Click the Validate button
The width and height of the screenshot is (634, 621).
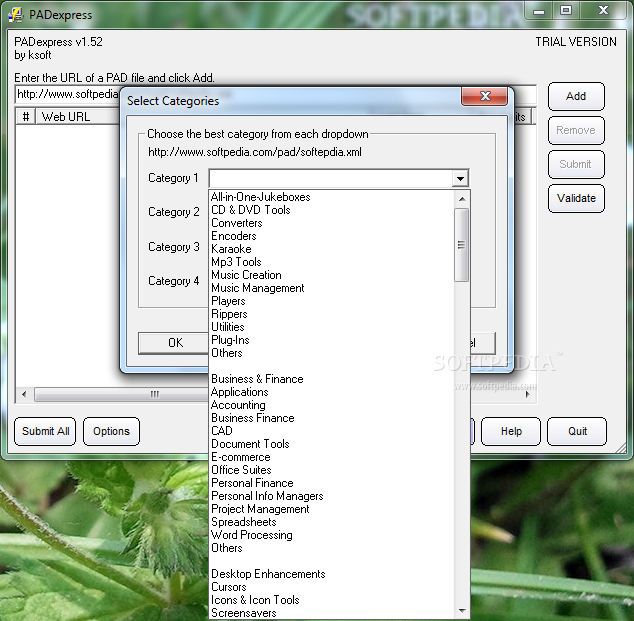[x=576, y=198]
